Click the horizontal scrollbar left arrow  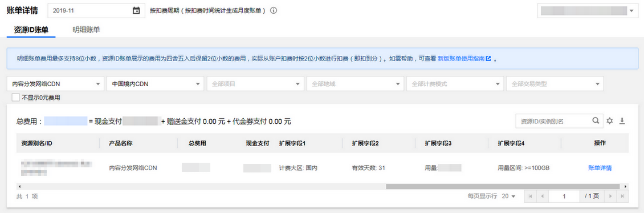click(x=19, y=186)
